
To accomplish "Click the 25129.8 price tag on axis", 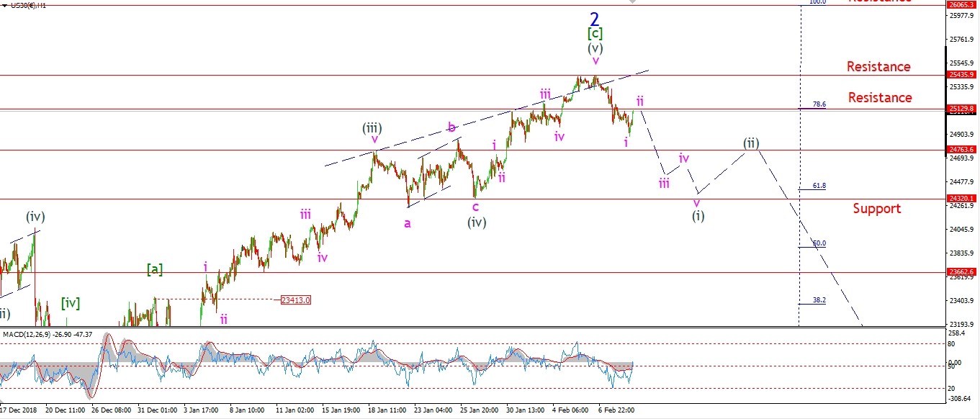I will [x=962, y=109].
